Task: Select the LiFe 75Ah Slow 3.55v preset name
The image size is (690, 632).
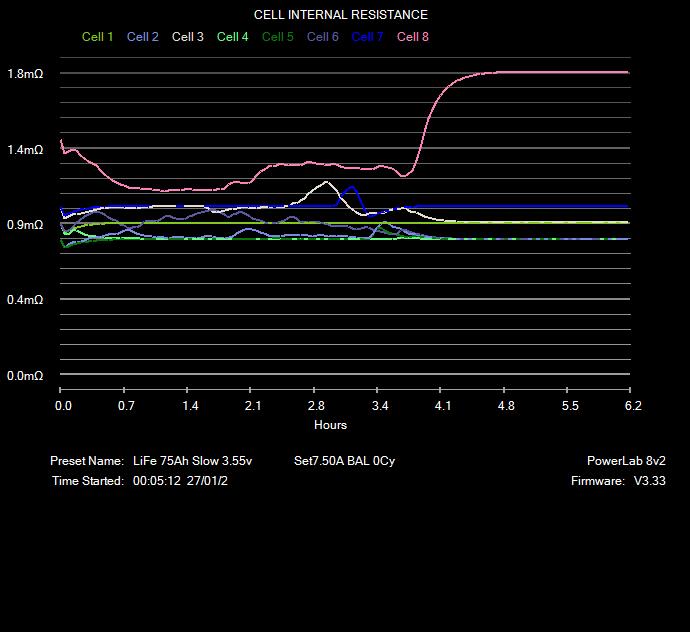Action: tap(192, 461)
